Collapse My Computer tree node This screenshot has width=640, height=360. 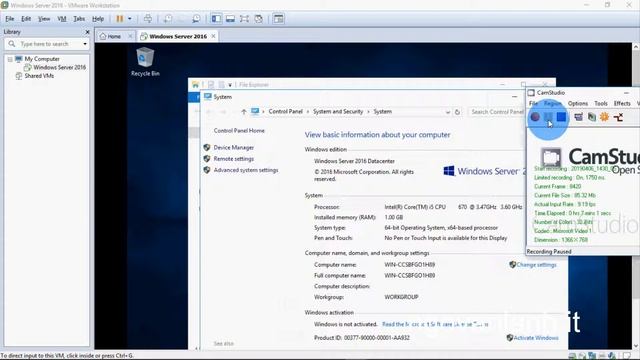pyautogui.click(x=10, y=59)
